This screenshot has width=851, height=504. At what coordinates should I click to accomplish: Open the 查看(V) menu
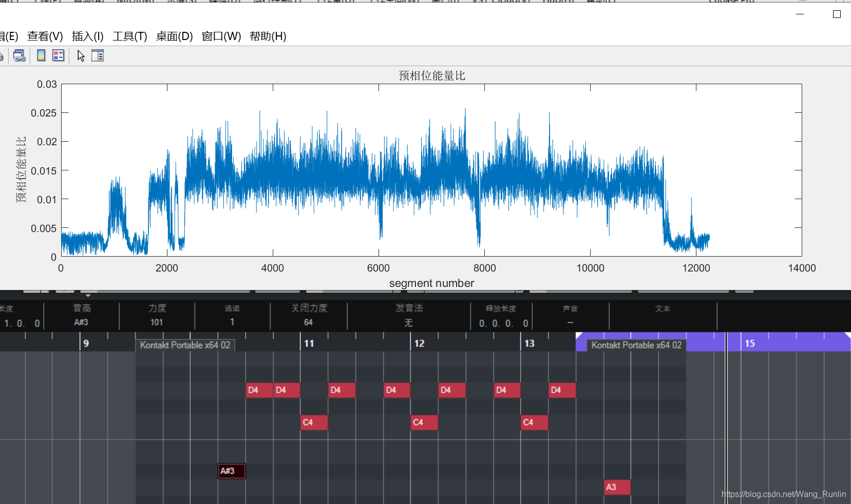[45, 36]
